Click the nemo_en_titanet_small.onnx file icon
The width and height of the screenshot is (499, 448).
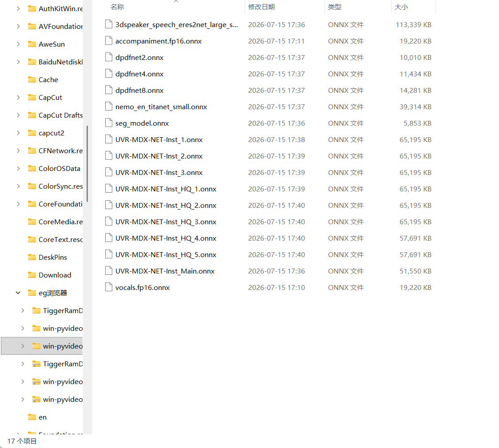point(109,107)
